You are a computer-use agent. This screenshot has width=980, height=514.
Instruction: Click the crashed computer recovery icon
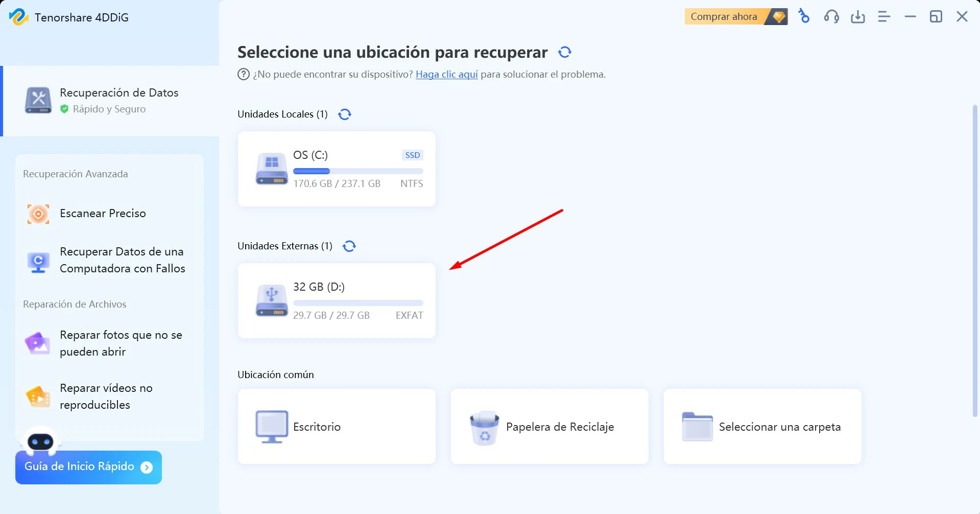pos(38,262)
